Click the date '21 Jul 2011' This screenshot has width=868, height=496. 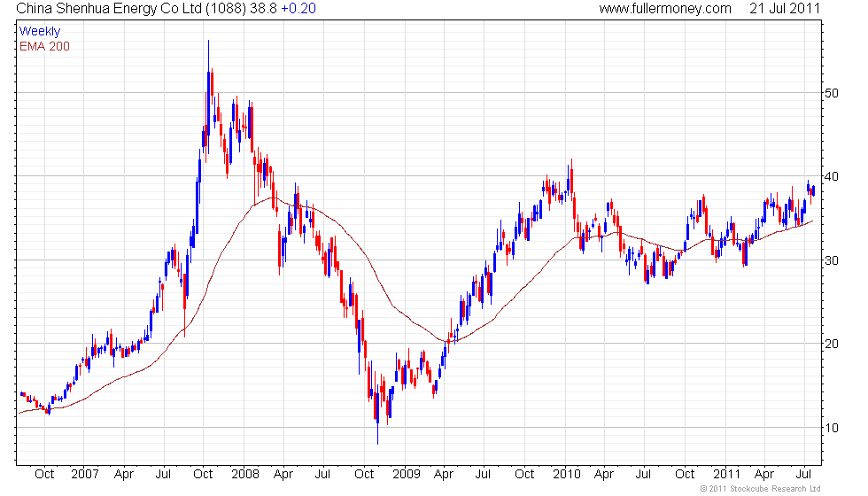(x=785, y=8)
